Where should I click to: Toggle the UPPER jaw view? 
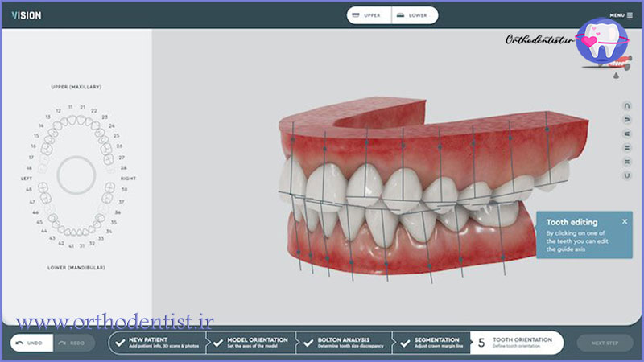tap(371, 15)
